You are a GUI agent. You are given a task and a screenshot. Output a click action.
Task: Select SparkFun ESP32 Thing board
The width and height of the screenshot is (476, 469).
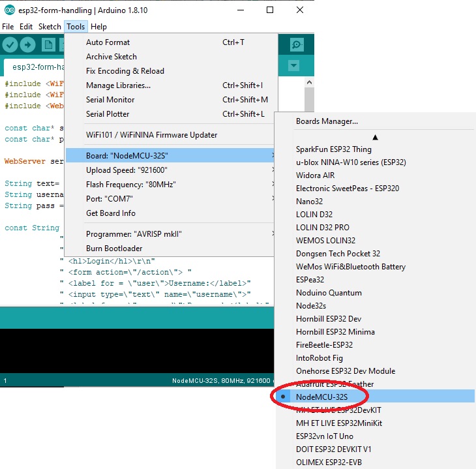coord(375,149)
